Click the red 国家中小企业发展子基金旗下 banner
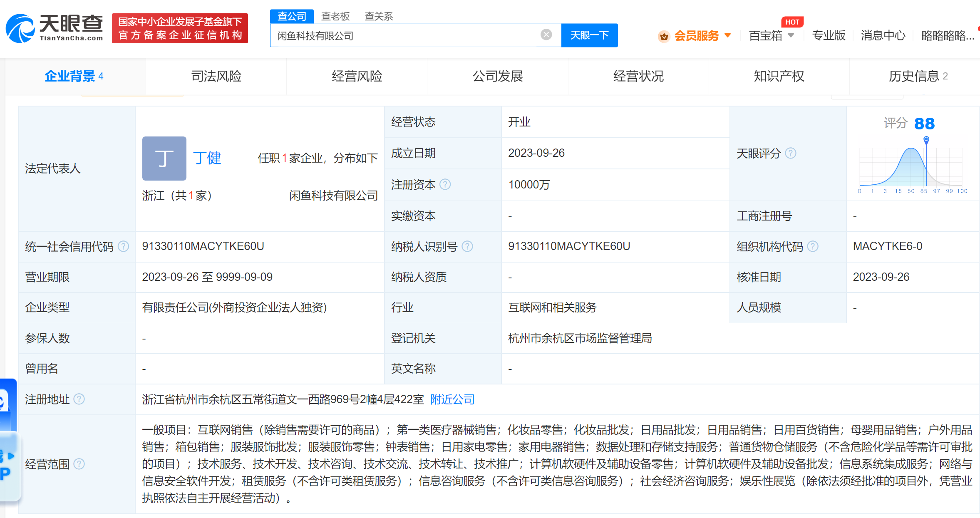 180,28
